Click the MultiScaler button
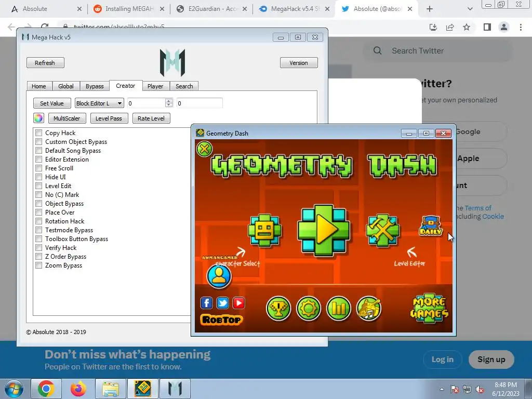Image resolution: width=532 pixels, height=399 pixels. (67, 118)
